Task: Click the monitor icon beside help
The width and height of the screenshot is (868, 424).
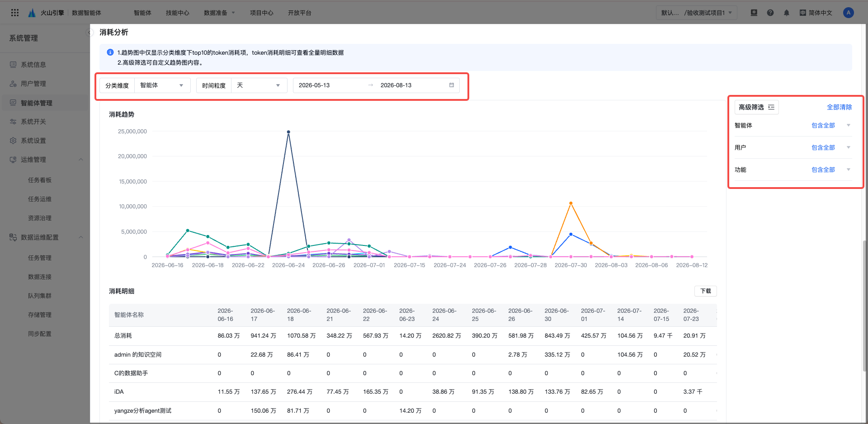Action: click(x=754, y=13)
